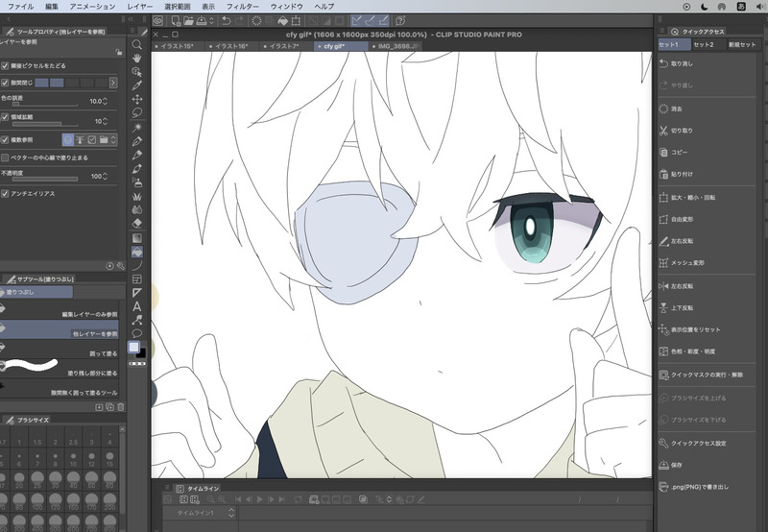Click the Clear selection dotted circle icon
768x532 pixels.
point(256,20)
